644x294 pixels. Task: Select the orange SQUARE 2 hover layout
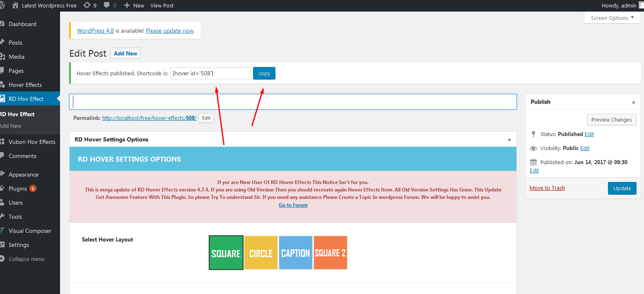click(330, 253)
